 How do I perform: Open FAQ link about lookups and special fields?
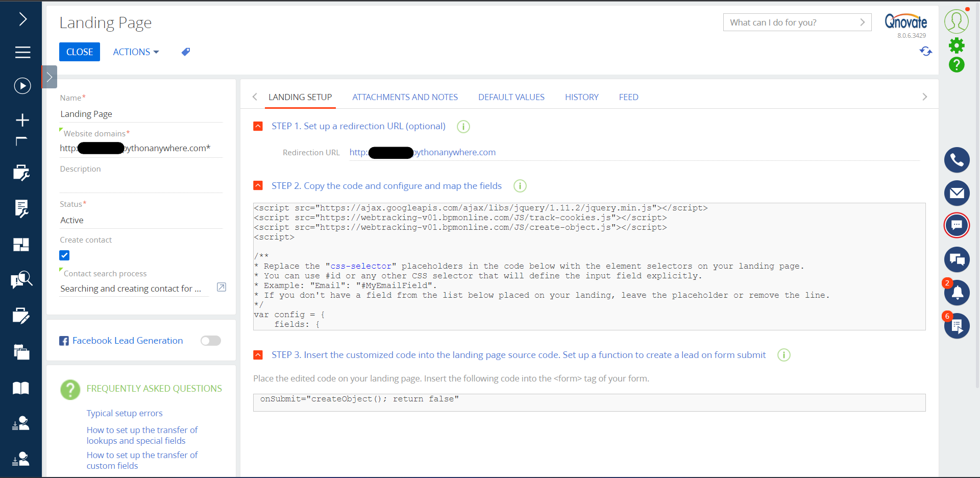pyautogui.click(x=142, y=436)
